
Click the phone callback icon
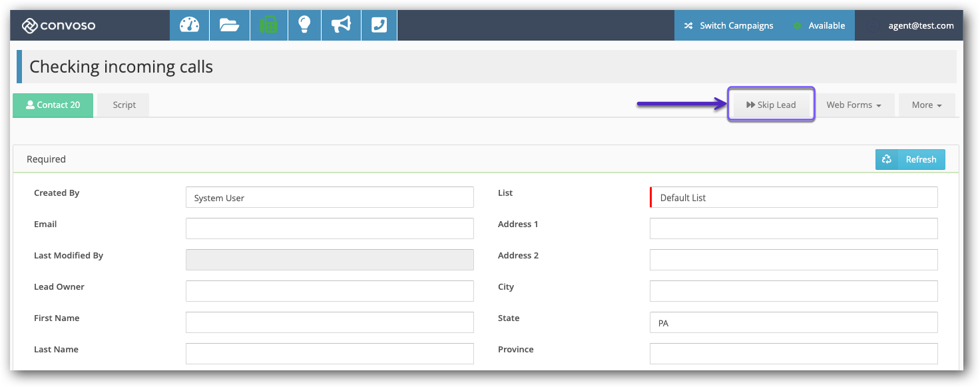click(x=379, y=25)
